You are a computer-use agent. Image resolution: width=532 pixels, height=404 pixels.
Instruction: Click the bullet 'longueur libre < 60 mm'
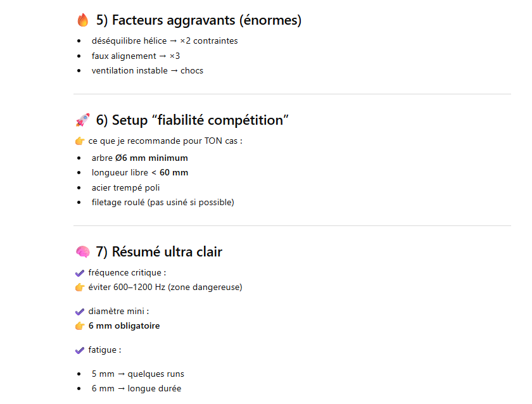pos(139,172)
